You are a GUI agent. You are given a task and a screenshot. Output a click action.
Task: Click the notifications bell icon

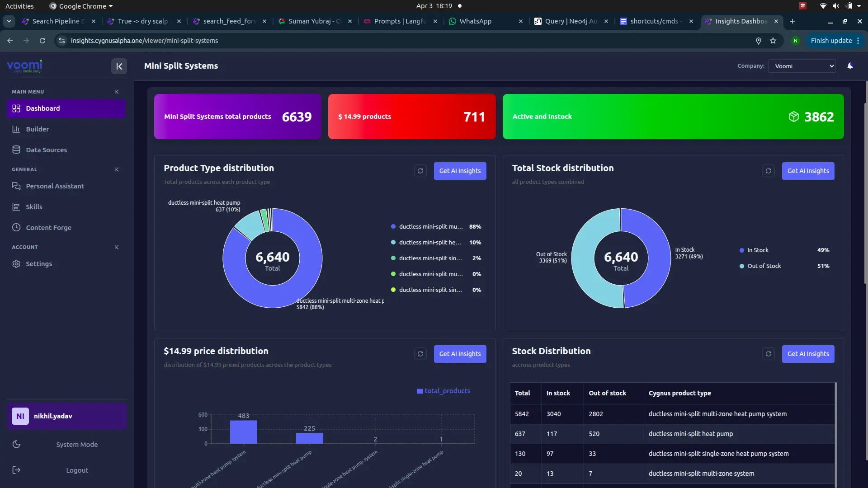(850, 66)
